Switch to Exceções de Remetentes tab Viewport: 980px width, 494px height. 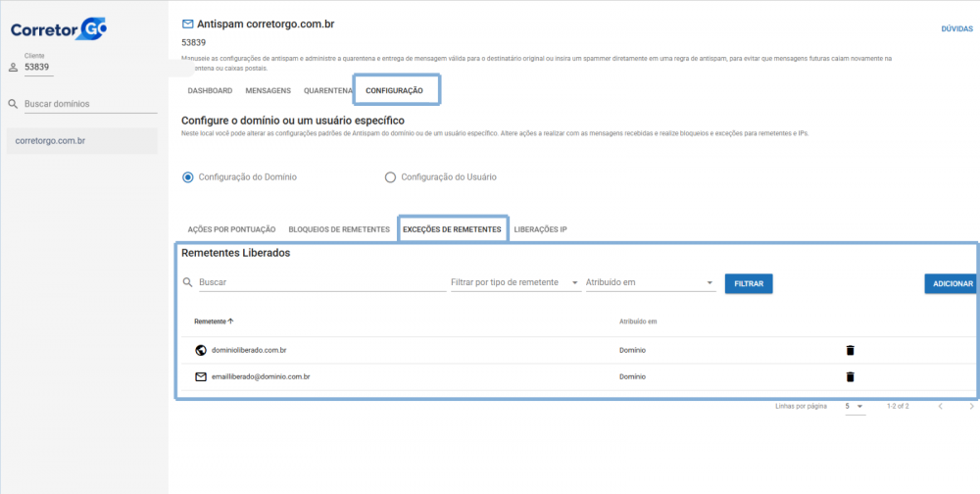452,229
